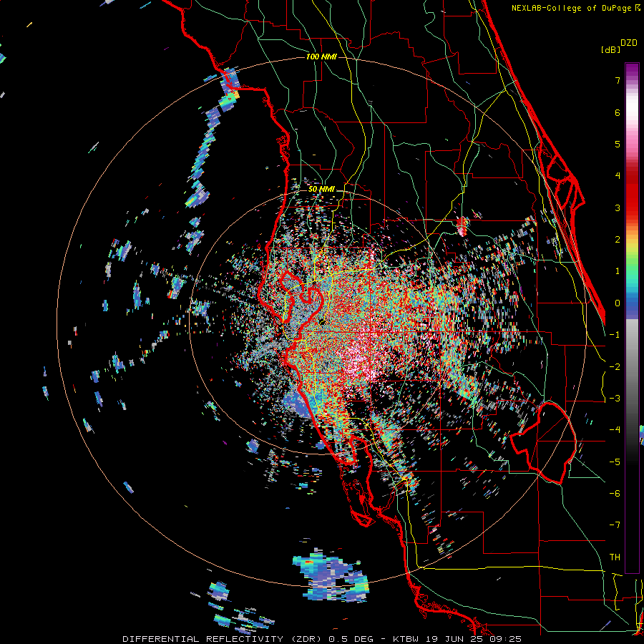
Task: Click the 2 value on the scale
Action: 618,240
